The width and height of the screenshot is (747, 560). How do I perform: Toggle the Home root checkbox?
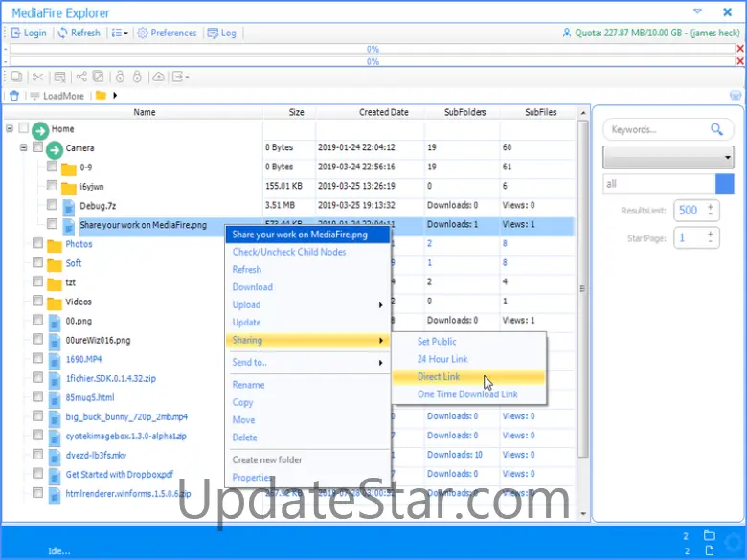[24, 128]
